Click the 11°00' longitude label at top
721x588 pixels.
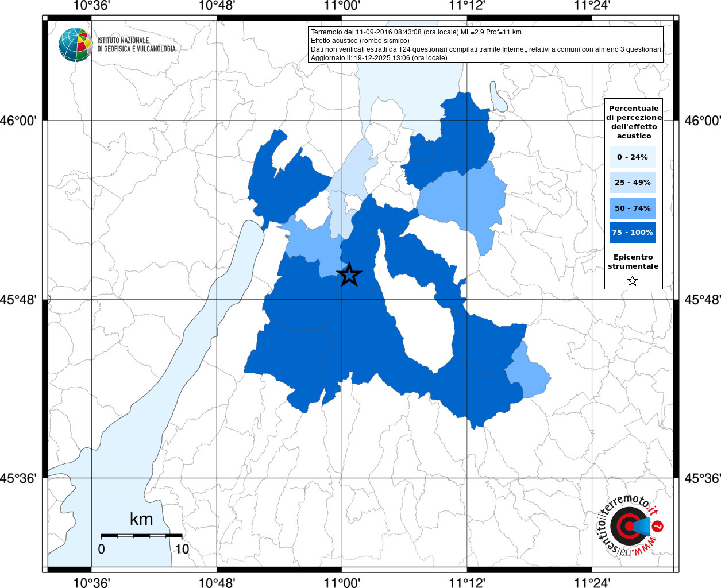click(x=341, y=6)
